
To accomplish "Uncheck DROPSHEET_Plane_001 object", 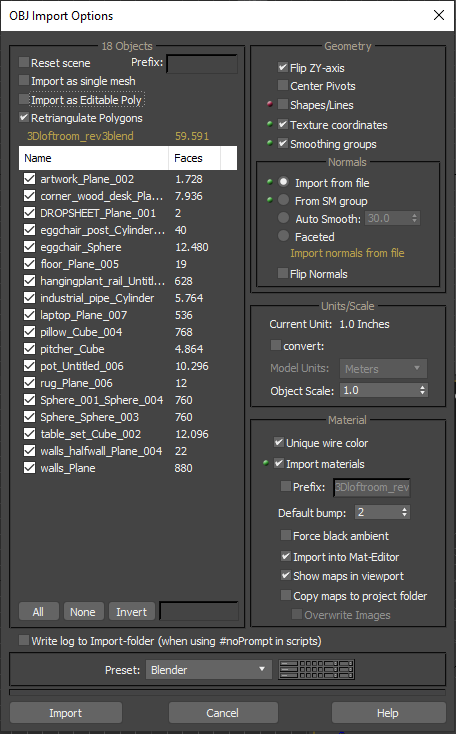I will [x=29, y=213].
